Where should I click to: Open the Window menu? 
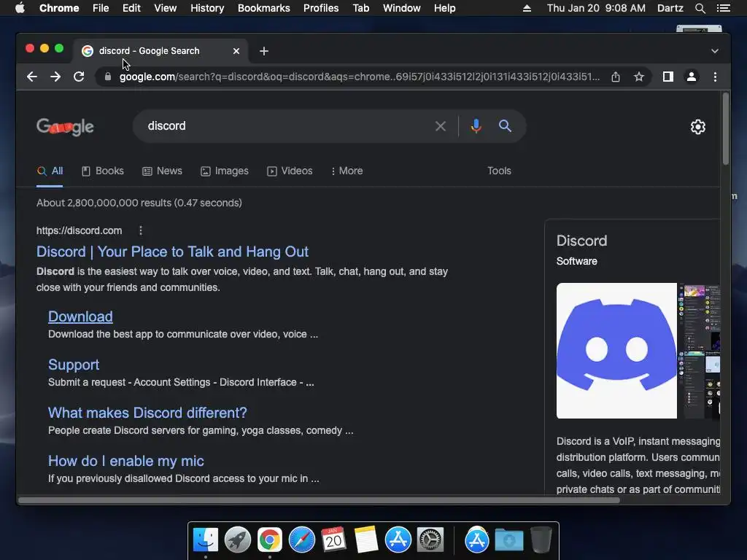[402, 8]
